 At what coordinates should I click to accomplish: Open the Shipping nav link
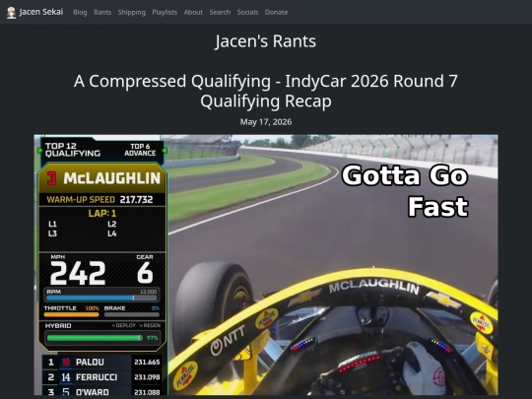[x=132, y=12]
